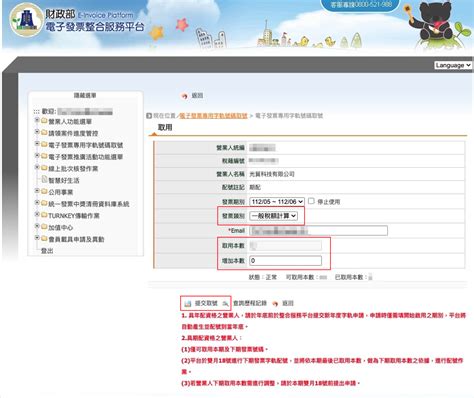The height and width of the screenshot is (398, 474).
Task: Click the 配號註記 value 期配
Action: [x=255, y=187]
